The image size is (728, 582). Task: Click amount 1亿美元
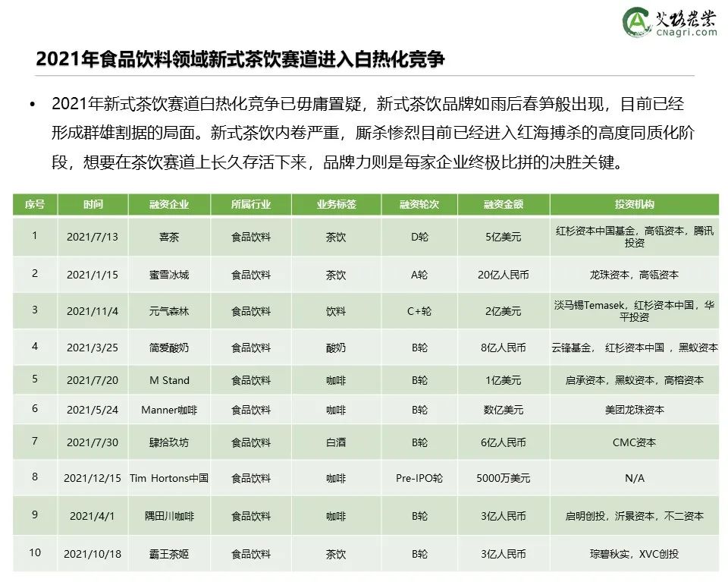click(504, 380)
